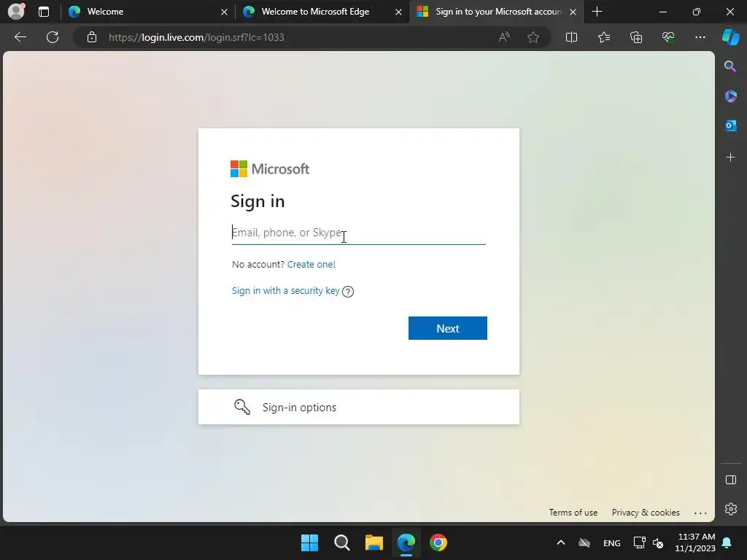
Task: Click the security key help question mark
Action: [x=348, y=292]
